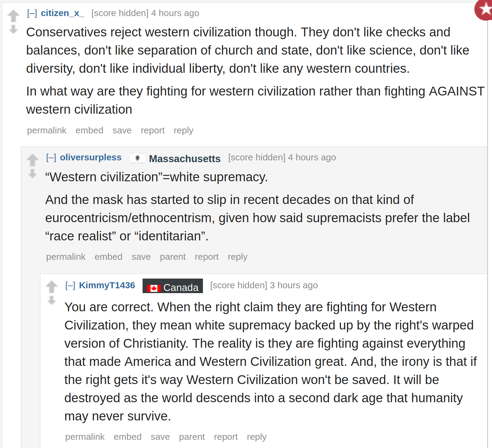Click the red star badge icon
Screen dimensions: 492x448
484,10
